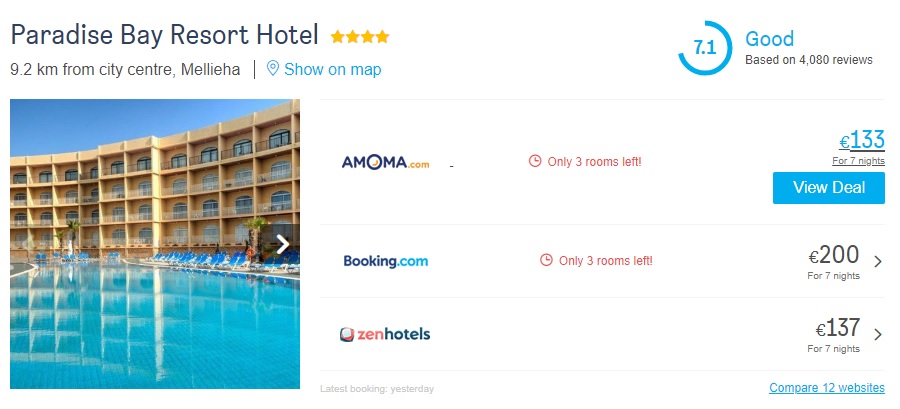The height and width of the screenshot is (409, 900).
Task: Click the AMOMA.com logo
Action: pos(385,162)
